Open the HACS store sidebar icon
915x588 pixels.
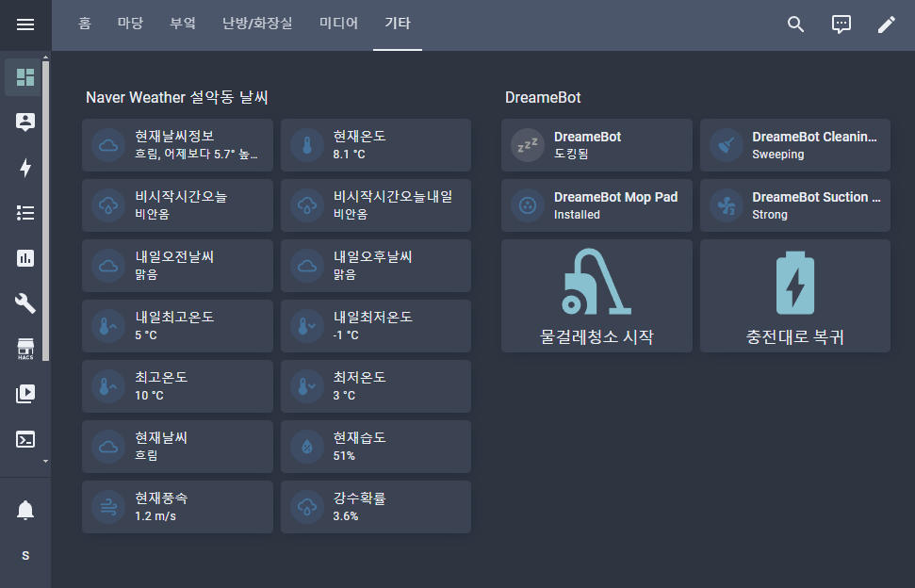(25, 349)
